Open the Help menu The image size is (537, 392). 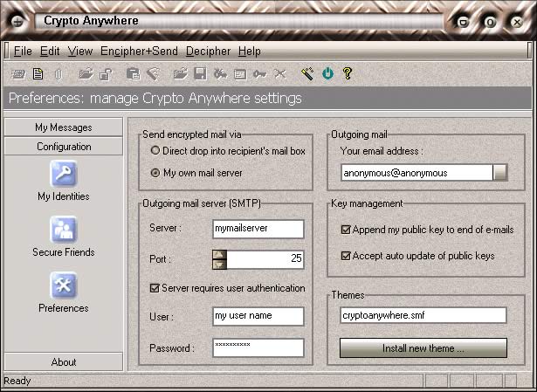pos(250,51)
